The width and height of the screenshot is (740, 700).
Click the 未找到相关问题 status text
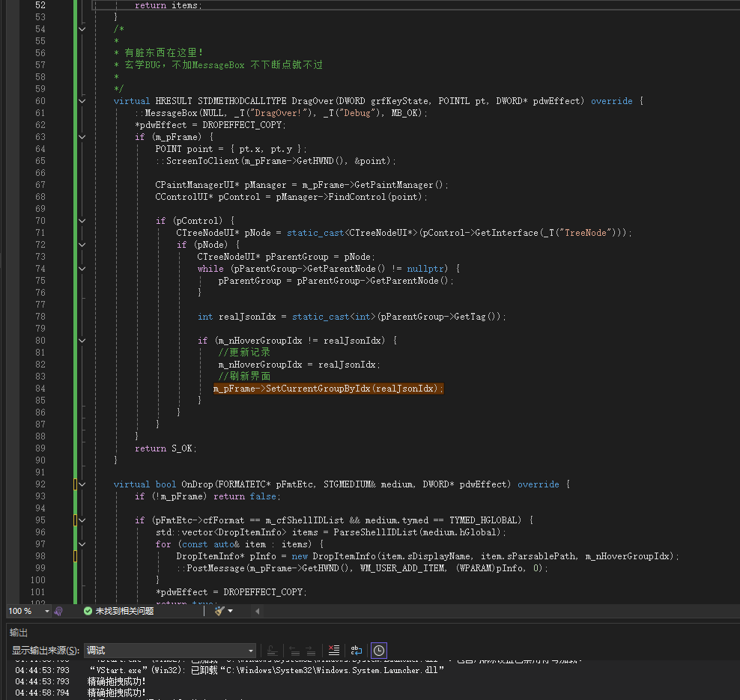click(x=124, y=612)
